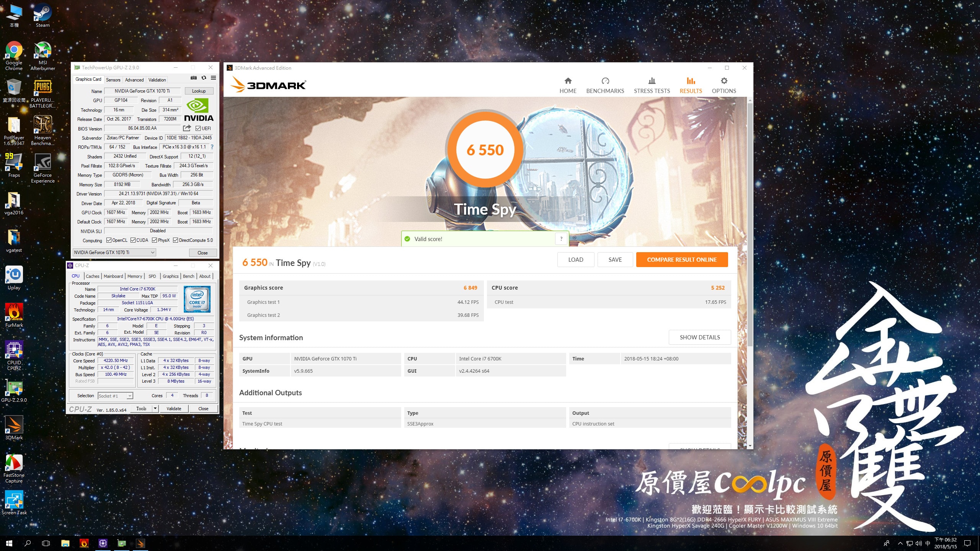This screenshot has height=551, width=980.
Task: Open taskbar search magnifier
Action: point(28,543)
